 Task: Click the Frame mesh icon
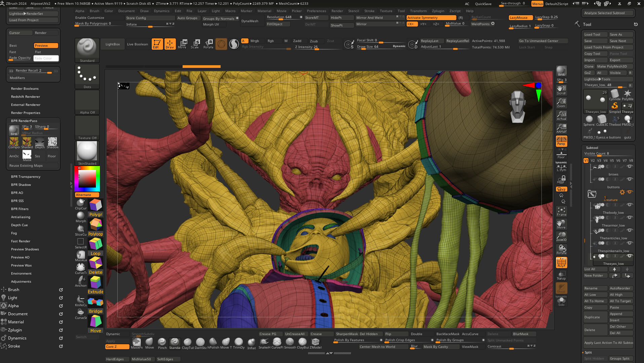tap(561, 211)
